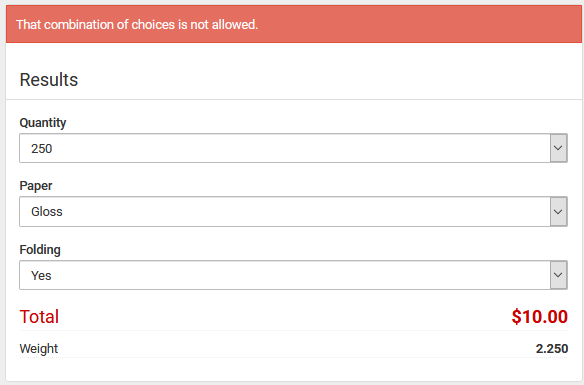Click the 250 value text
Screen dimensions: 584x385
pyautogui.click(x=42, y=149)
